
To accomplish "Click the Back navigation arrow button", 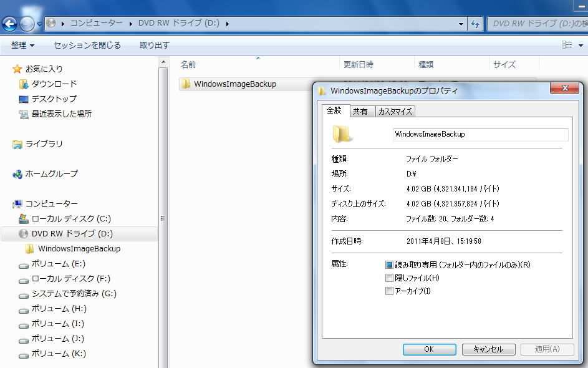I will tap(10, 24).
